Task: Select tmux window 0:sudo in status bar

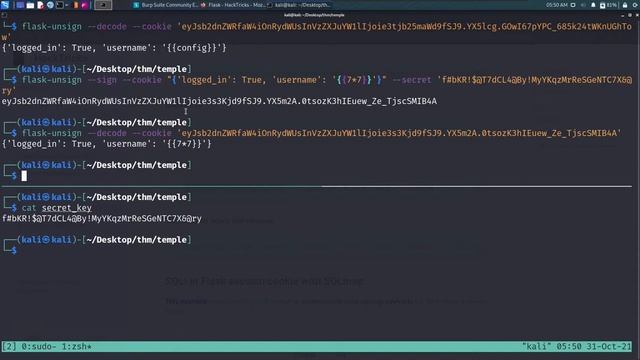Action: click(x=39, y=347)
